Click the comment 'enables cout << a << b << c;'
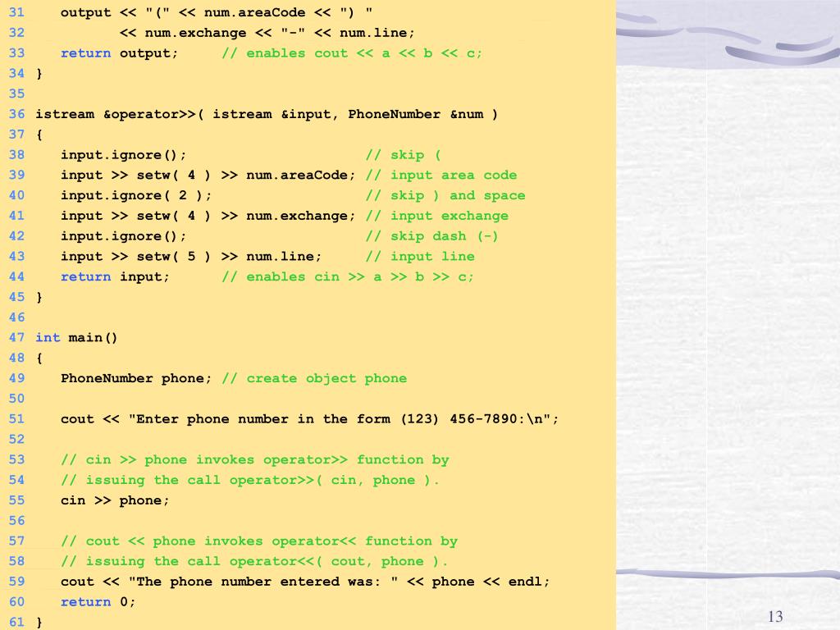The height and width of the screenshot is (630, 840). [363, 53]
